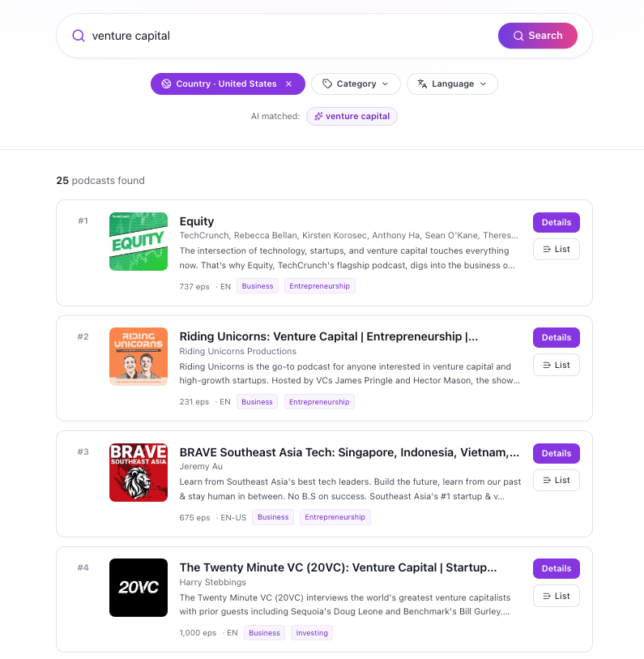Open the Equity podcast cover thumbnail
This screenshot has height=659, width=644.
click(x=139, y=242)
